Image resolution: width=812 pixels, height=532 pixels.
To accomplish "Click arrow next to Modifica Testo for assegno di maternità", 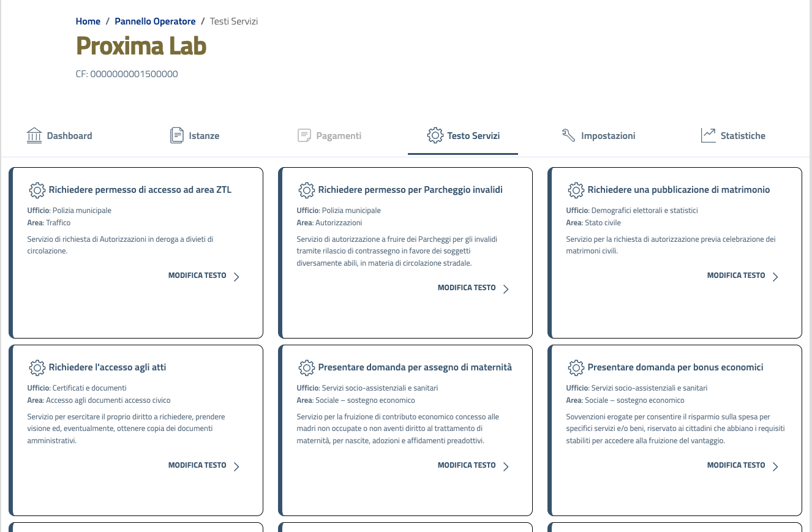I will pyautogui.click(x=506, y=466).
